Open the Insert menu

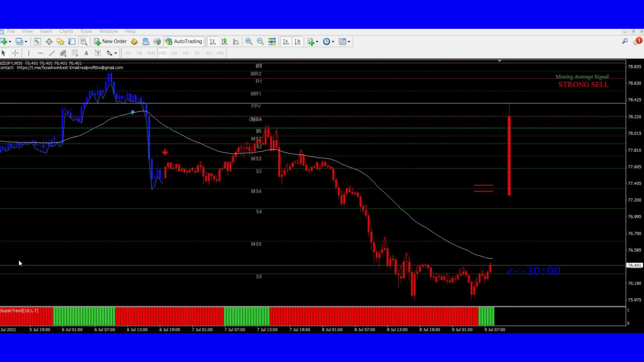46,31
